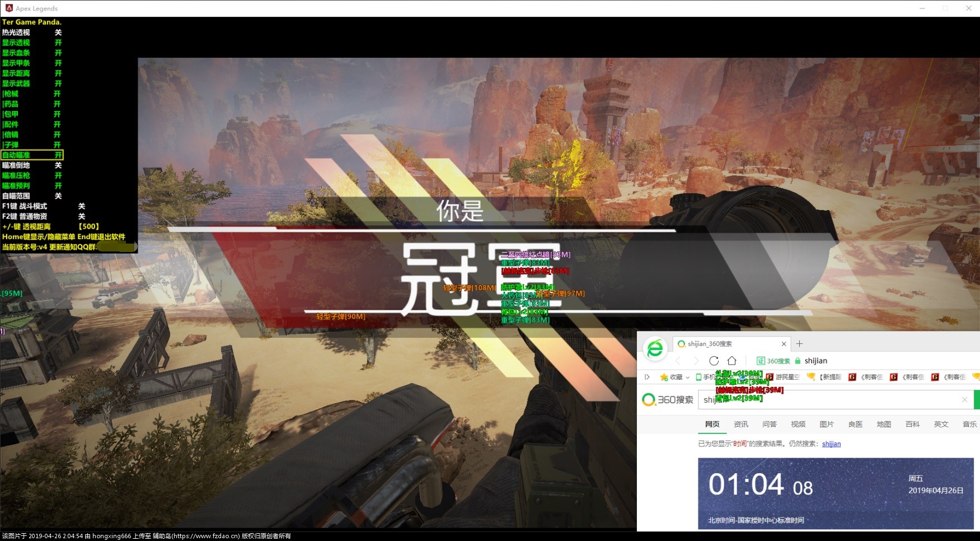Viewport: 980px width, 541px height.
Task: Open the 游民星空 bookmark
Action: click(x=783, y=377)
